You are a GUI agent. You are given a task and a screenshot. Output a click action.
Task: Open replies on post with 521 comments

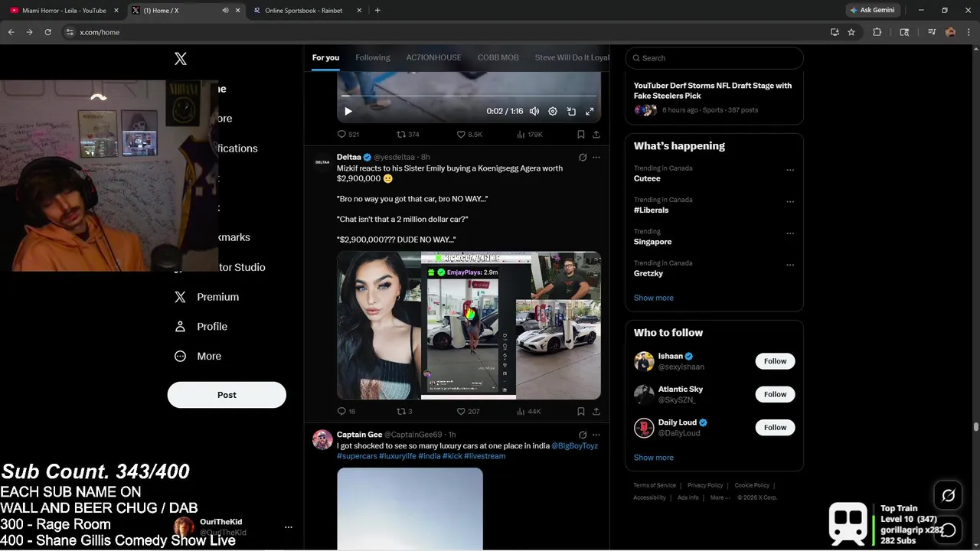[348, 134]
